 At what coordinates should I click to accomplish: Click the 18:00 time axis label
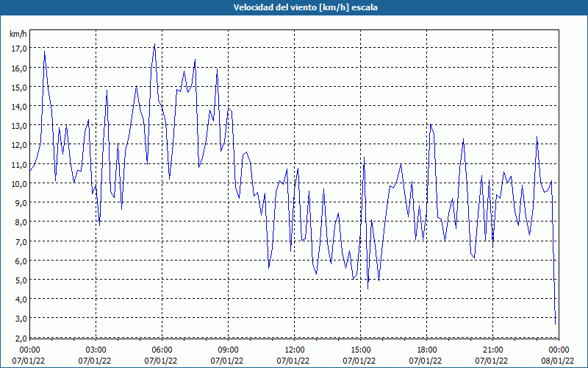[x=426, y=350]
